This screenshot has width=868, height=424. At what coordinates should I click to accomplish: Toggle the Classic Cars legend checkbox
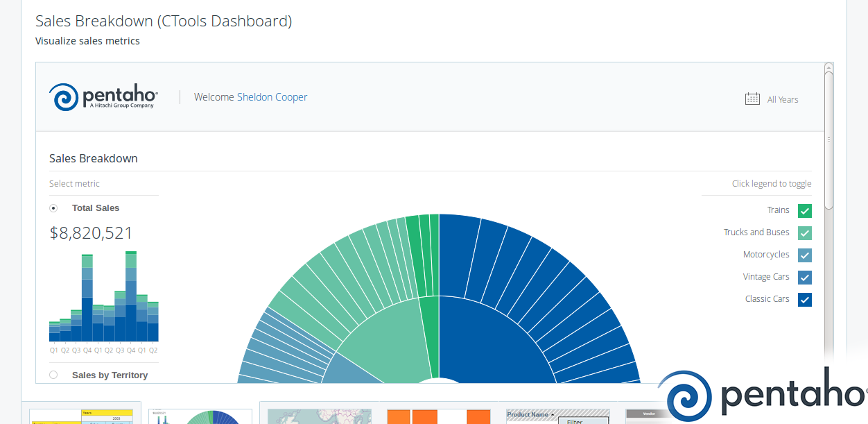(804, 299)
